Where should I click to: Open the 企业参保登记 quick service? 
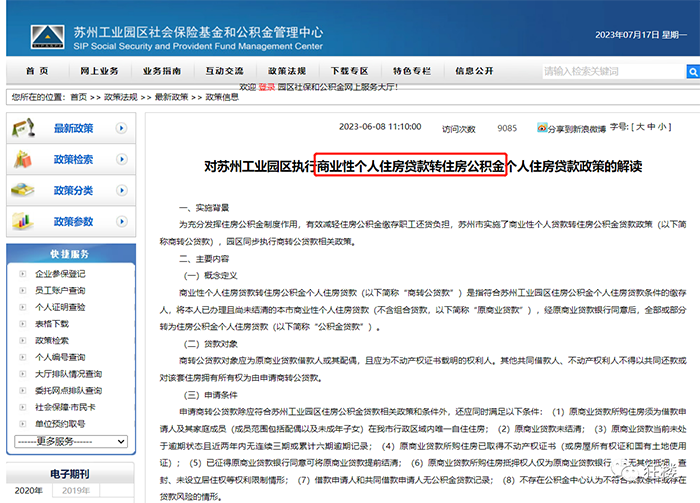(60, 274)
